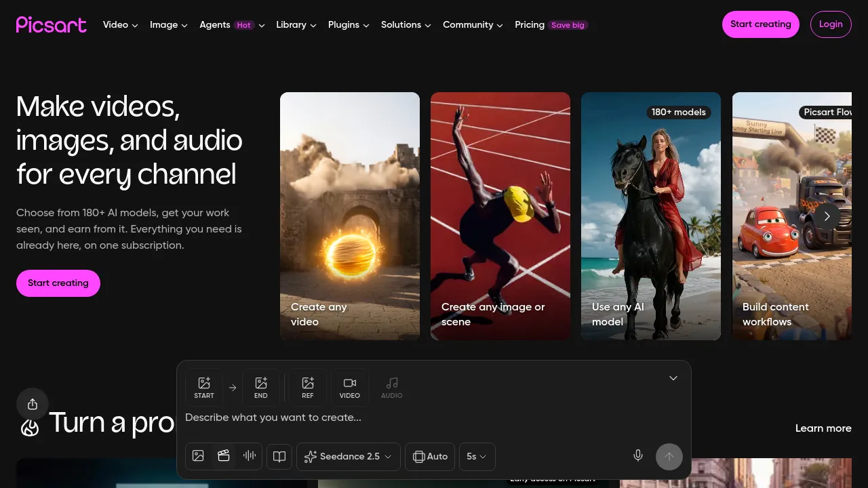Add an AUDIO input to the prompt
This screenshot has width=868, height=488.
[392, 388]
